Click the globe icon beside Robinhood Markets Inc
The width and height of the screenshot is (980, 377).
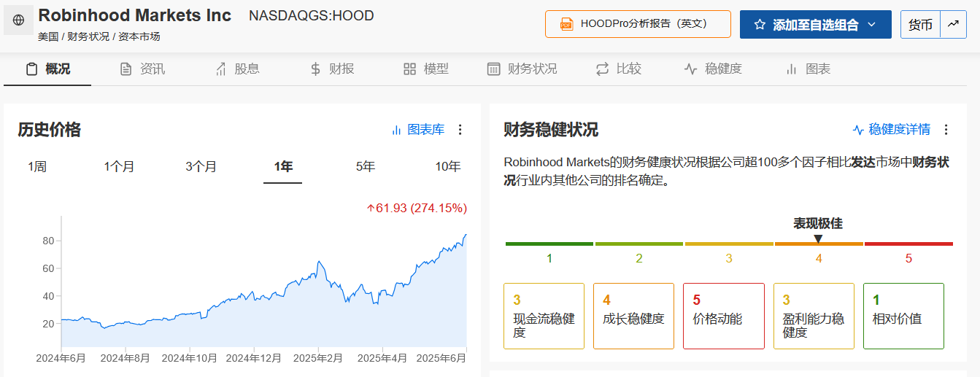(x=18, y=20)
